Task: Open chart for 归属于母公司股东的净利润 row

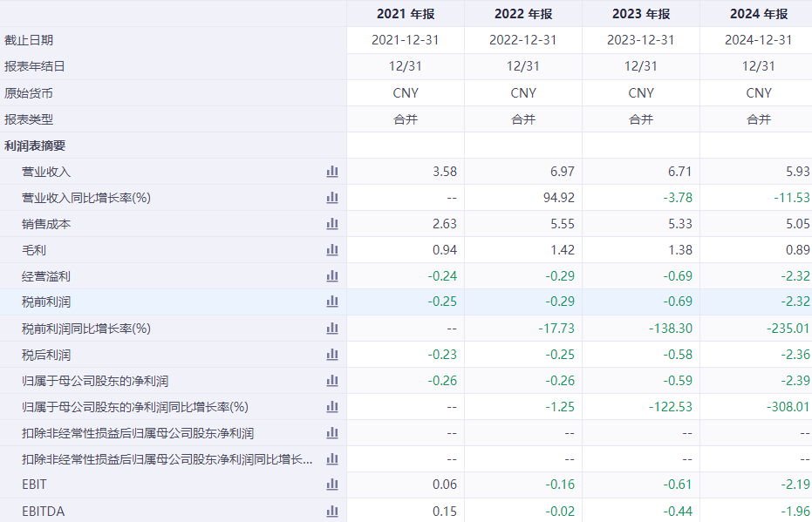Action: tap(332, 381)
